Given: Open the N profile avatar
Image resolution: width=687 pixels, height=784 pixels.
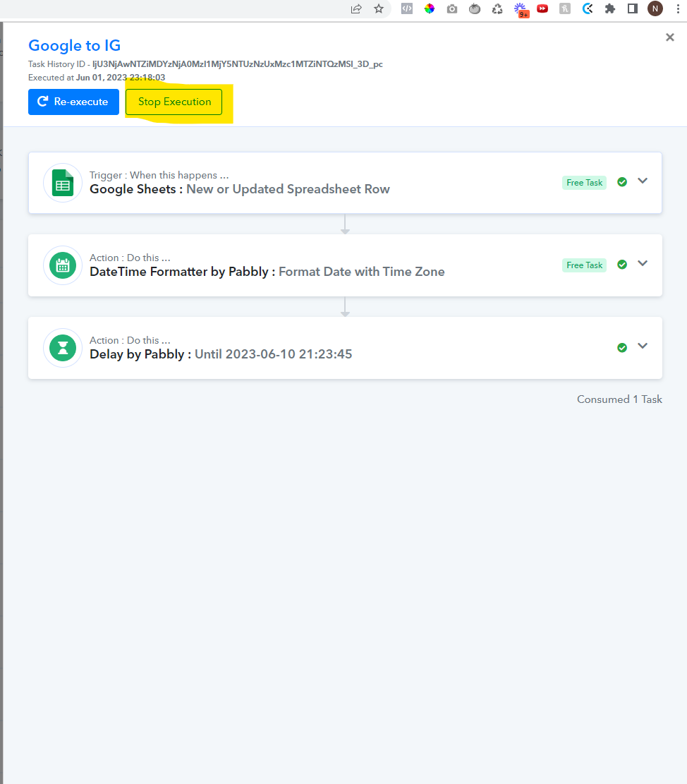Looking at the screenshot, I should pos(655,8).
